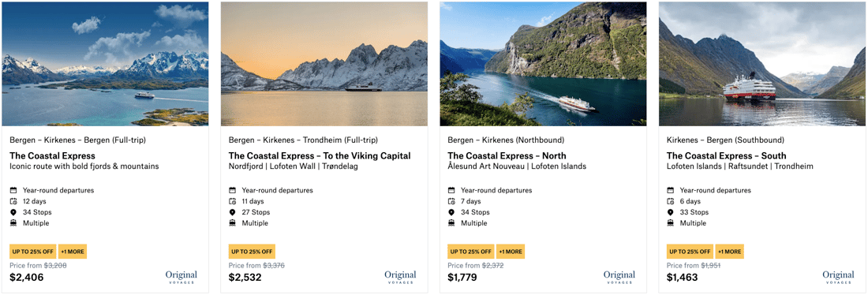Click calendar icon on The Coastal Express card
Screen dimensions: 868x295
click(x=14, y=190)
